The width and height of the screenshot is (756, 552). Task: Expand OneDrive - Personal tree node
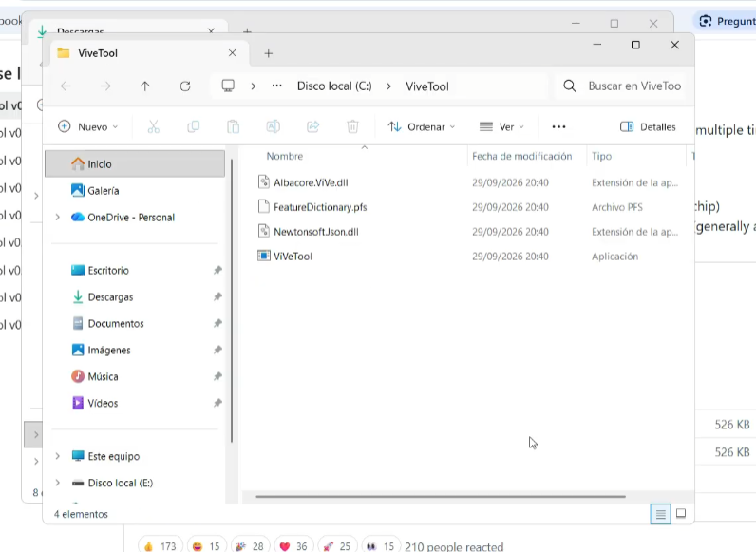pyautogui.click(x=57, y=218)
